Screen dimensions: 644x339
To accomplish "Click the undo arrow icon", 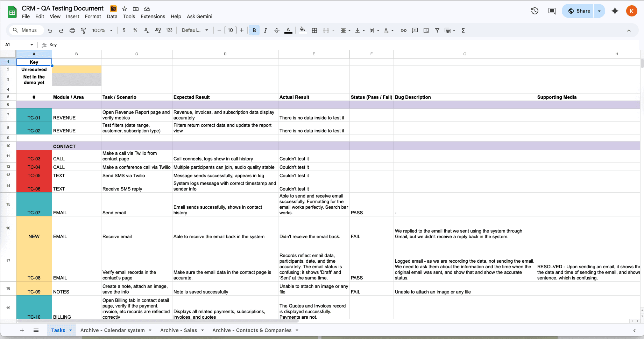I will click(x=50, y=30).
